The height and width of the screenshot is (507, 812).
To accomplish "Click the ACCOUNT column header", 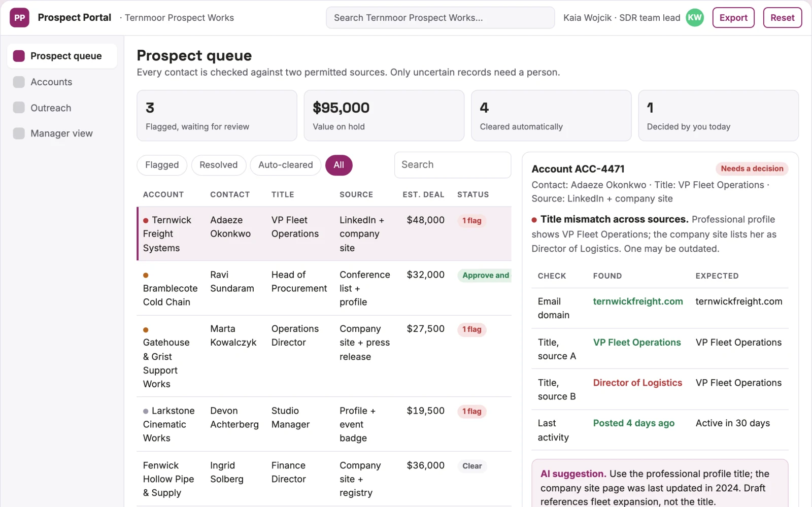I will coord(163,194).
